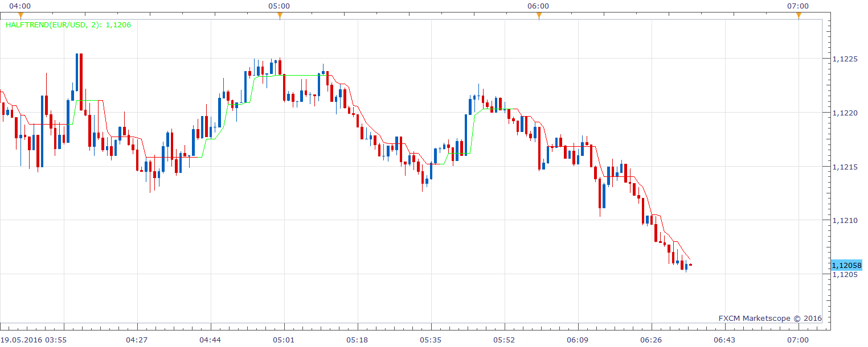Viewport: 868px width, 347px height.
Task: Click the 1,1205 price axis label
Action: (845, 275)
